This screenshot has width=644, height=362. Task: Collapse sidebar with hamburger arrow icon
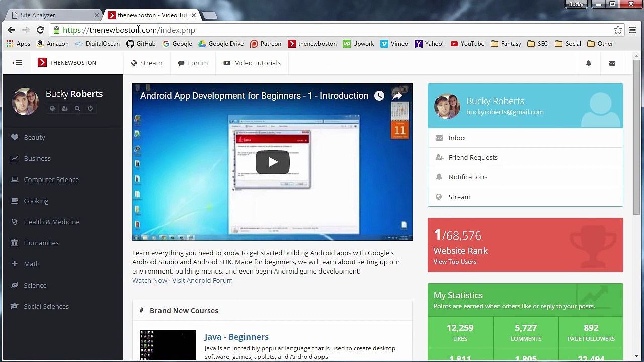[17, 63]
